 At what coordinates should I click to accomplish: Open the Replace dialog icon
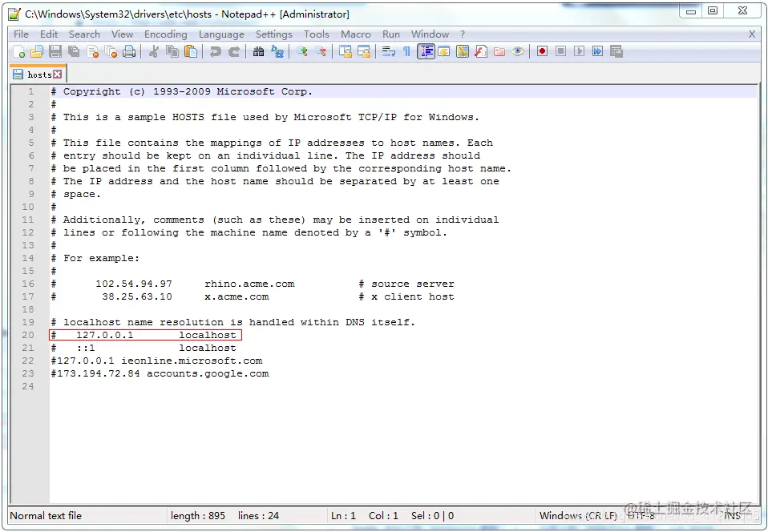(277, 51)
